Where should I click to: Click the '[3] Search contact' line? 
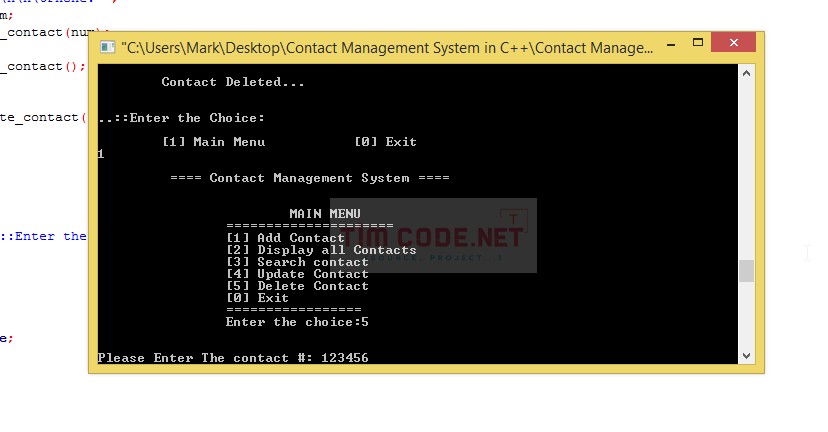pyautogui.click(x=297, y=262)
